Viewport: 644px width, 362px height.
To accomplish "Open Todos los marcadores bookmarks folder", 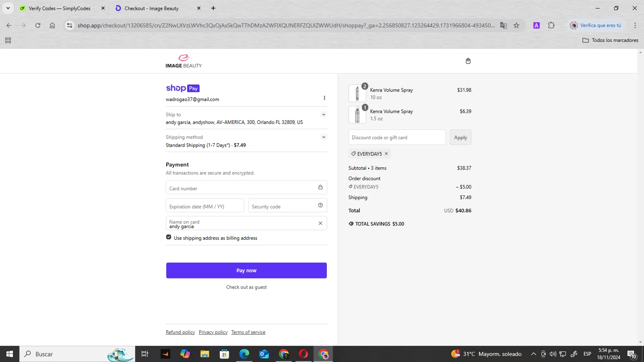I will (610, 40).
